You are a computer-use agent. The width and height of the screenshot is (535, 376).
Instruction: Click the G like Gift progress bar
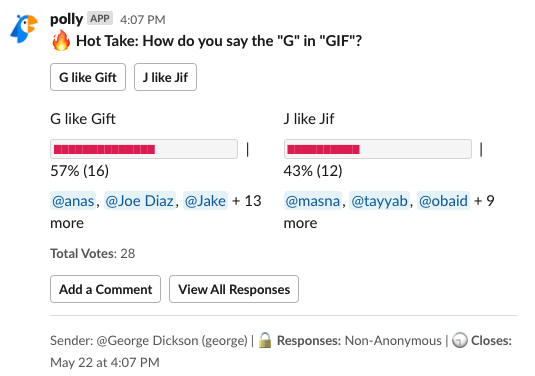[144, 149]
